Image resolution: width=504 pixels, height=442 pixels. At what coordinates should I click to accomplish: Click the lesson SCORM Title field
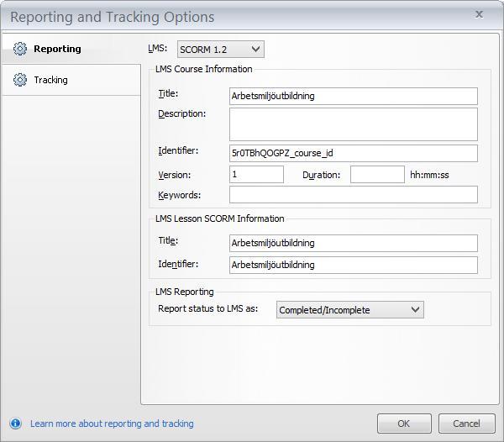(x=354, y=244)
